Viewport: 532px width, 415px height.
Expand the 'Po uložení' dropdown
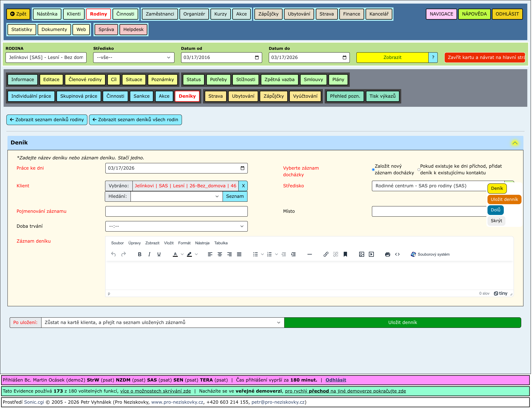click(162, 323)
